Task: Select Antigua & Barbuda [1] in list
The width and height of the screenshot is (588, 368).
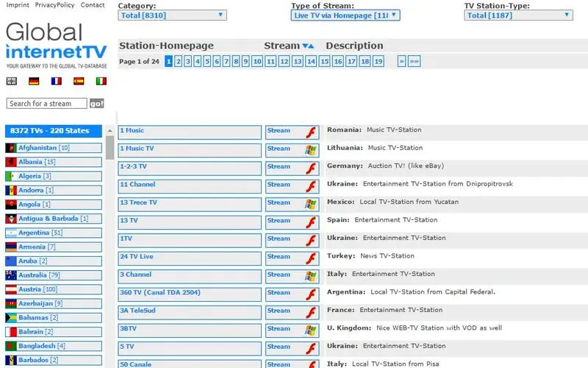Action: click(x=54, y=219)
